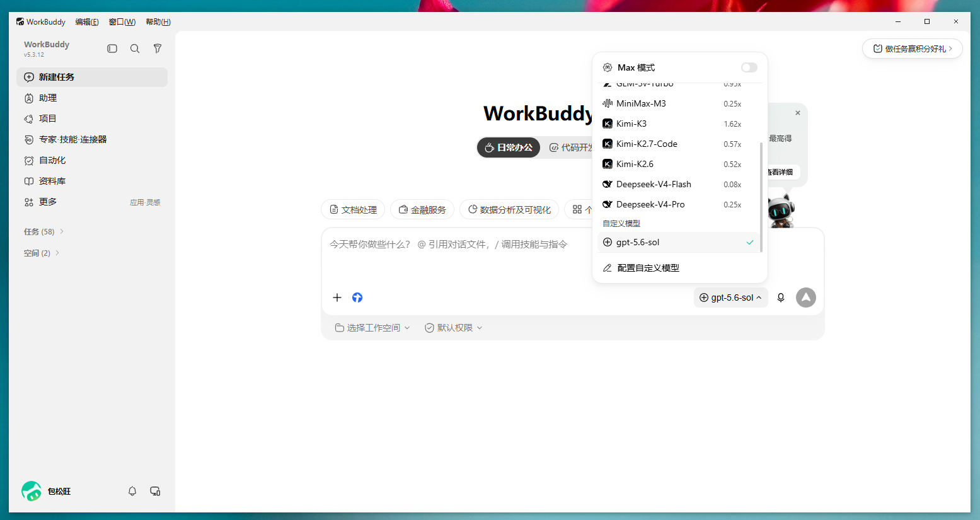Choose the 文档处理 suggestion chip
This screenshot has width=980, height=520.
[x=353, y=210]
